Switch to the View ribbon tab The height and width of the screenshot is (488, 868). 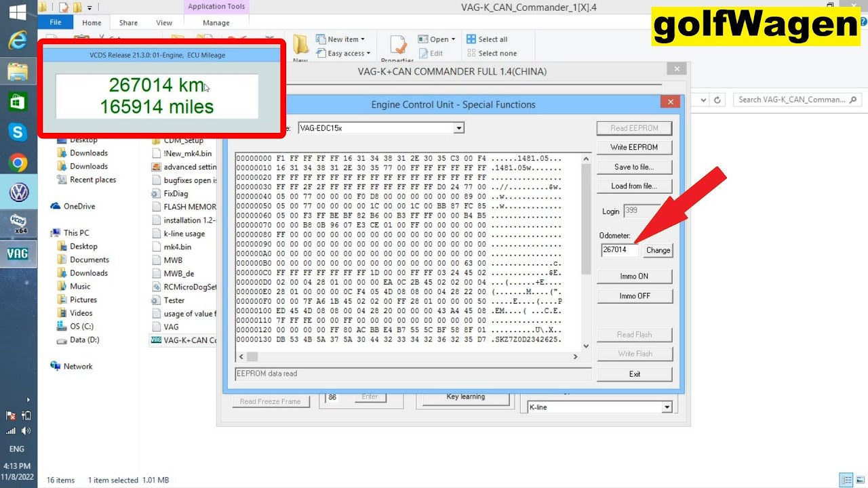[164, 22]
